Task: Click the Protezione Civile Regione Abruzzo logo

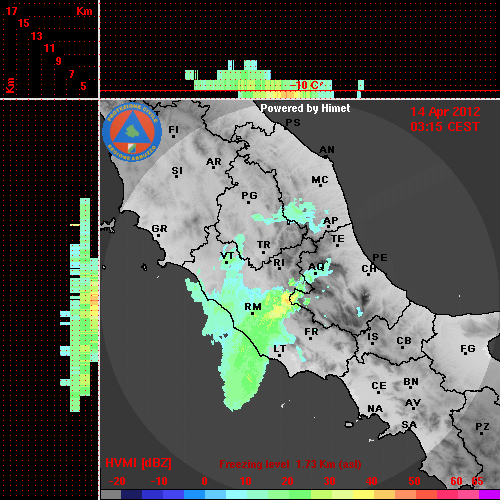Action: point(132,132)
